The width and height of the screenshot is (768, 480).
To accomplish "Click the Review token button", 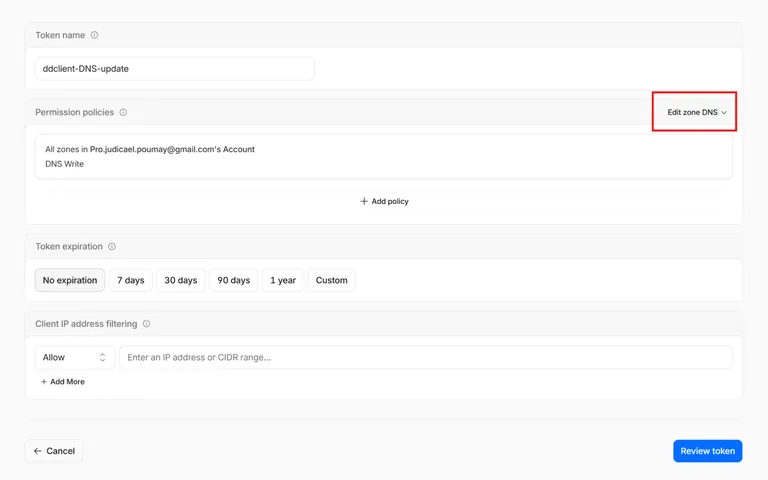I will pos(708,451).
